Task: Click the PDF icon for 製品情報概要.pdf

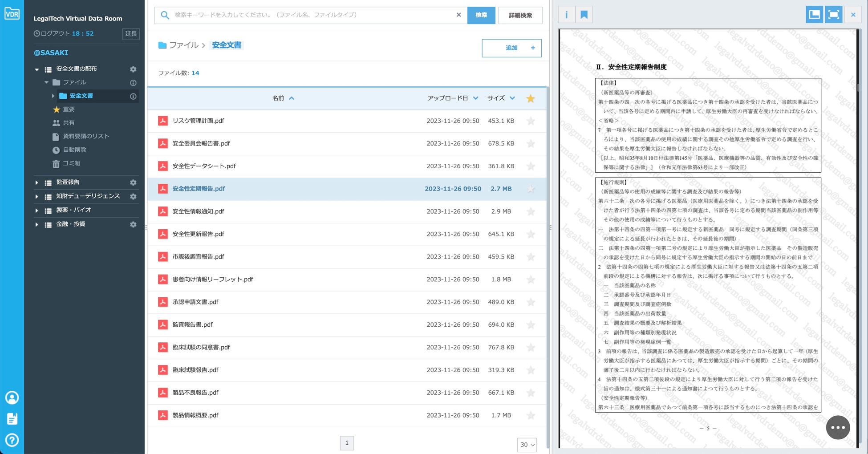Action: (x=163, y=415)
